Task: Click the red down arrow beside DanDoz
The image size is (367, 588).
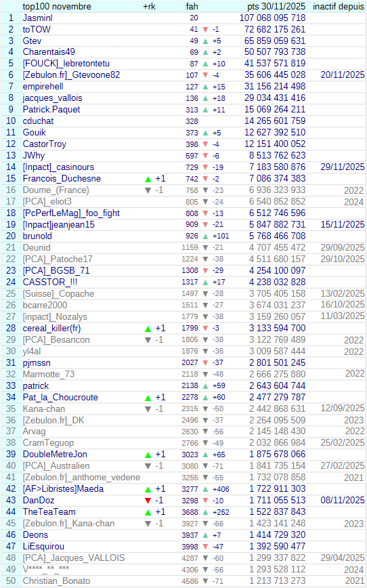Action: coord(148,501)
